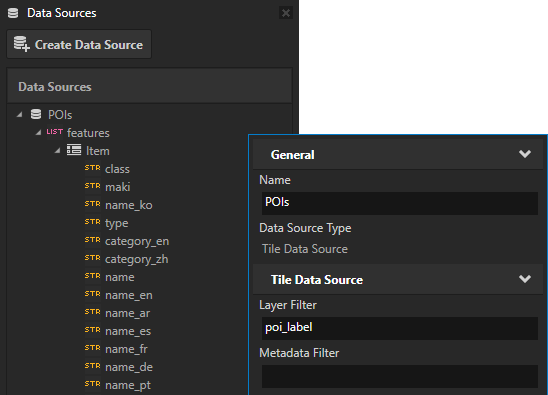This screenshot has width=548, height=395.
Task: Click the STR icon beside class
Action: pyautogui.click(x=93, y=168)
